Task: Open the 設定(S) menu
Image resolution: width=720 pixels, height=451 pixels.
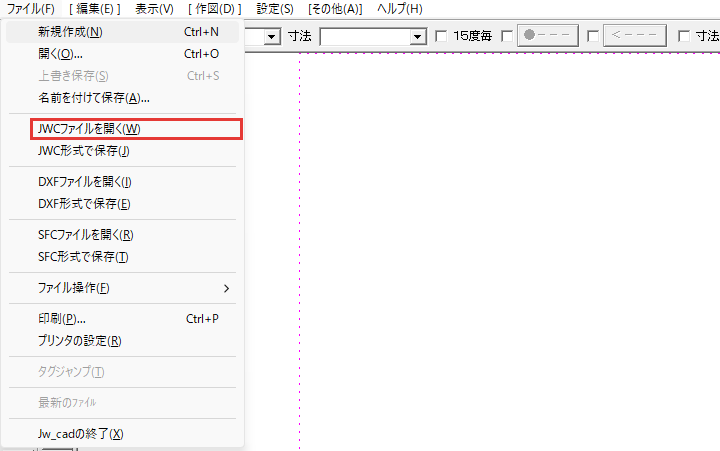Action: (275, 9)
